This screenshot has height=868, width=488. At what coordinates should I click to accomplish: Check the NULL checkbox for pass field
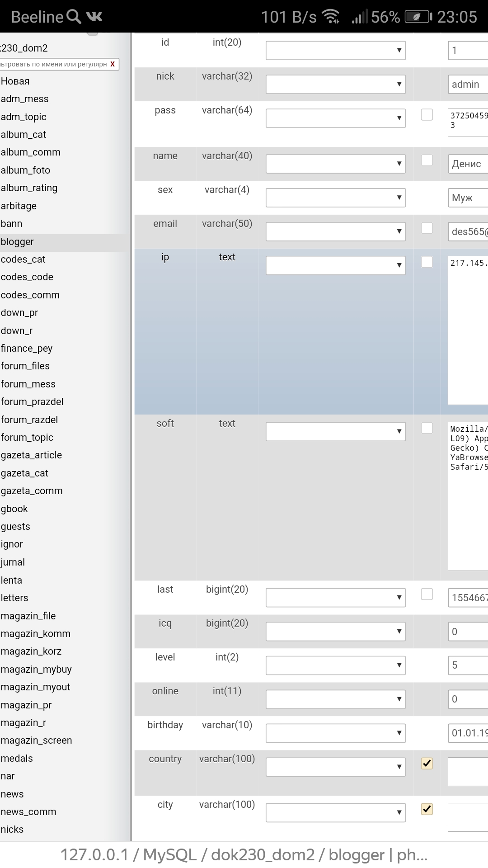tap(427, 115)
